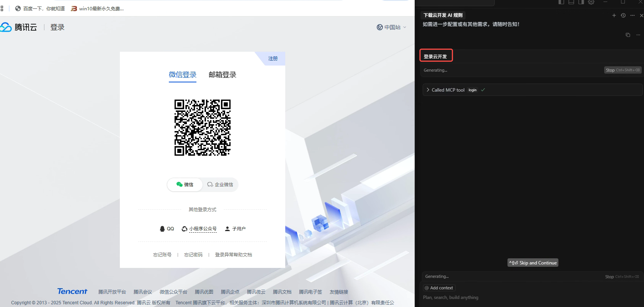Click the 下载云开发 AI 规则 chat title
Screen dimensions: 644x307
[443, 15]
